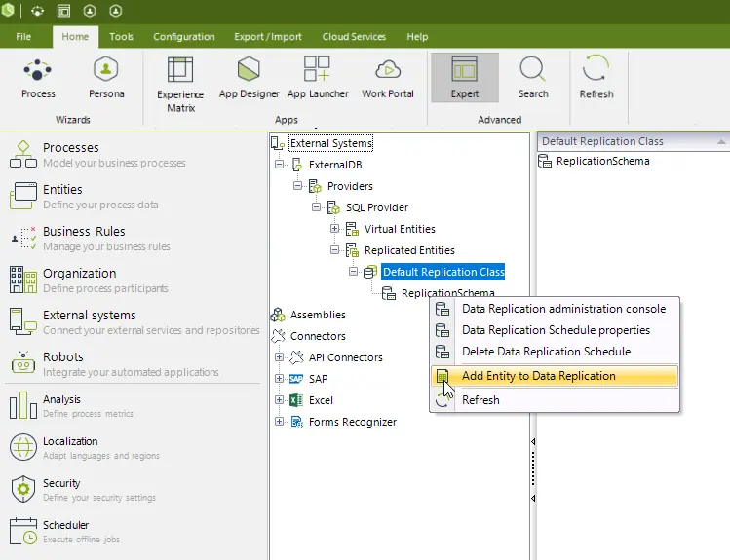Open the File menu
Screen dimensions: 730x560
[x=23, y=37]
